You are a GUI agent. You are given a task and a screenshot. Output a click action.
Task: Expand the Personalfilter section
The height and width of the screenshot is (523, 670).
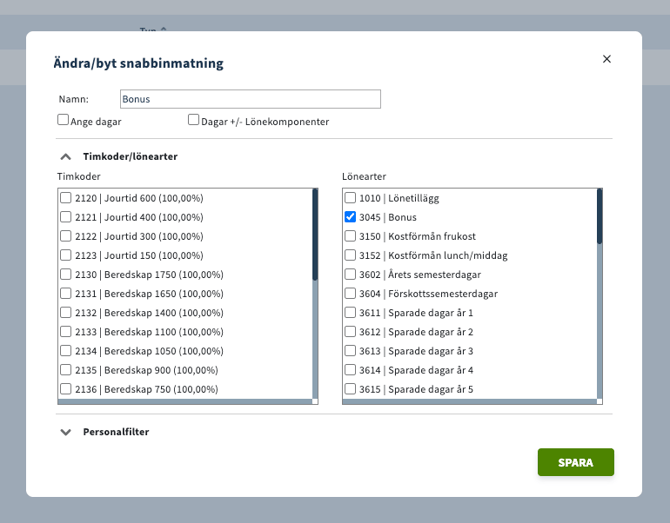[66, 432]
